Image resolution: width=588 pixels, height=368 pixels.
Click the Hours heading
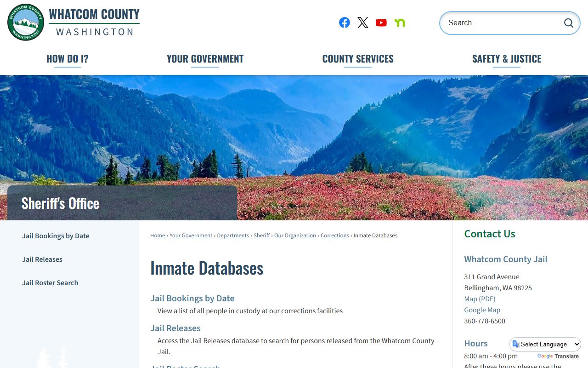click(476, 344)
